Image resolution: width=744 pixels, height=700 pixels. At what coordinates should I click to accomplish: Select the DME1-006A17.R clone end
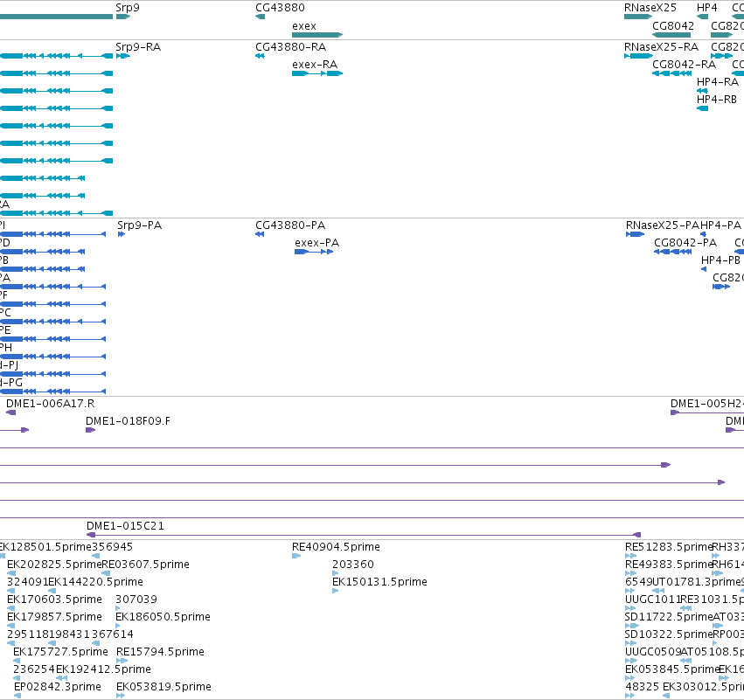[x=10, y=412]
